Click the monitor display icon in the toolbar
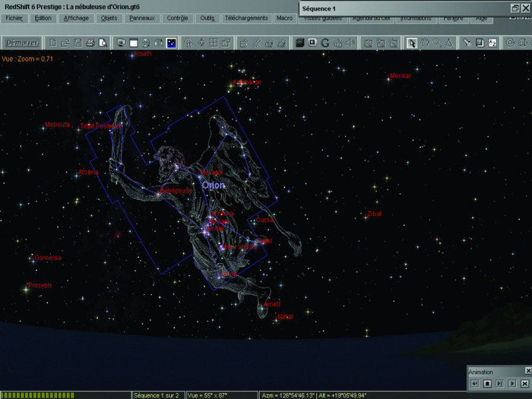 click(121, 43)
